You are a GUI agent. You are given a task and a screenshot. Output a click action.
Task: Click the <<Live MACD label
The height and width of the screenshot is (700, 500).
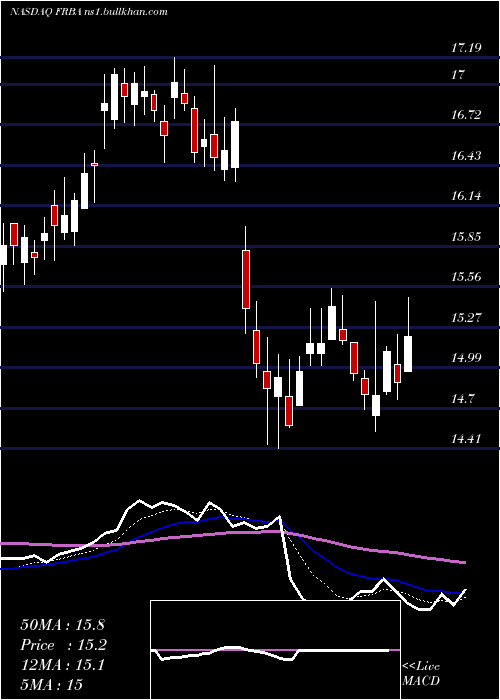(x=421, y=673)
